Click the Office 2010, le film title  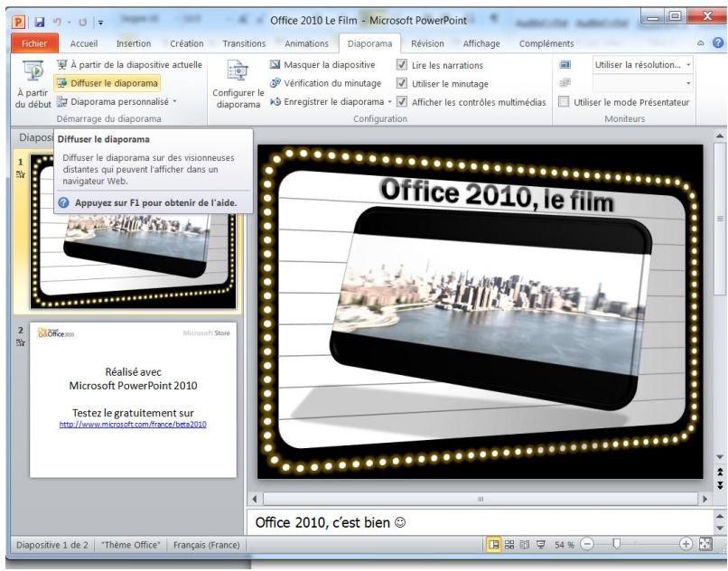click(x=497, y=195)
